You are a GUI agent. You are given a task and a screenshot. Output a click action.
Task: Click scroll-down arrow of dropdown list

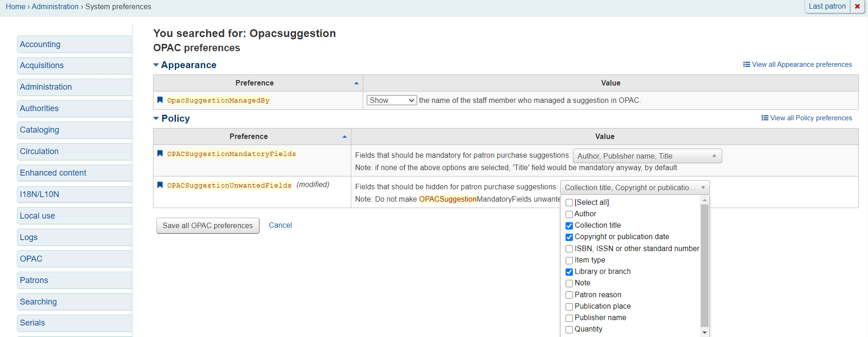(x=704, y=333)
